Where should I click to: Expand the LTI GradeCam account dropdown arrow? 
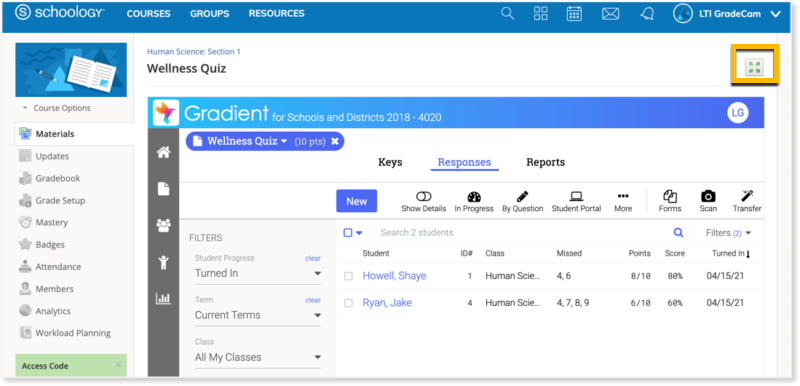click(x=776, y=14)
